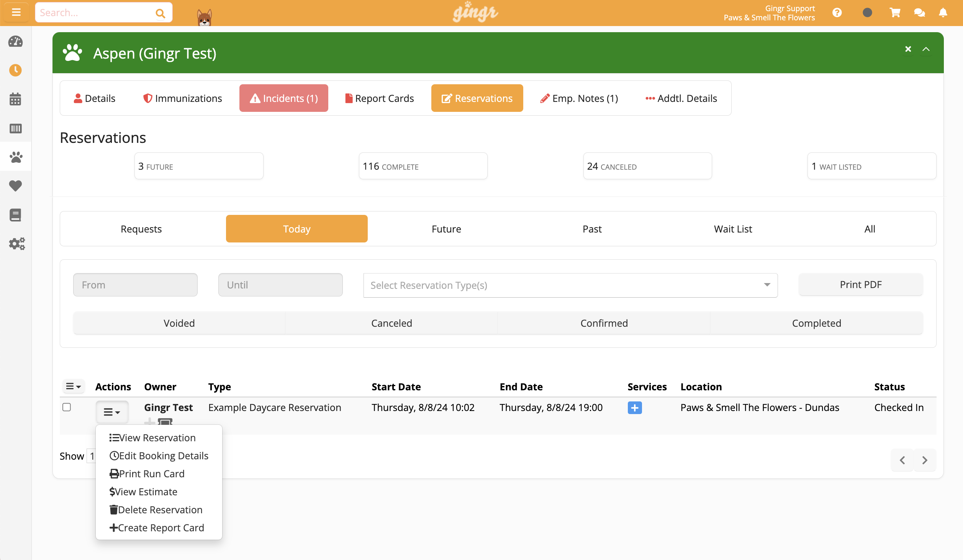Click the 116 Complete summary box

pyautogui.click(x=423, y=166)
